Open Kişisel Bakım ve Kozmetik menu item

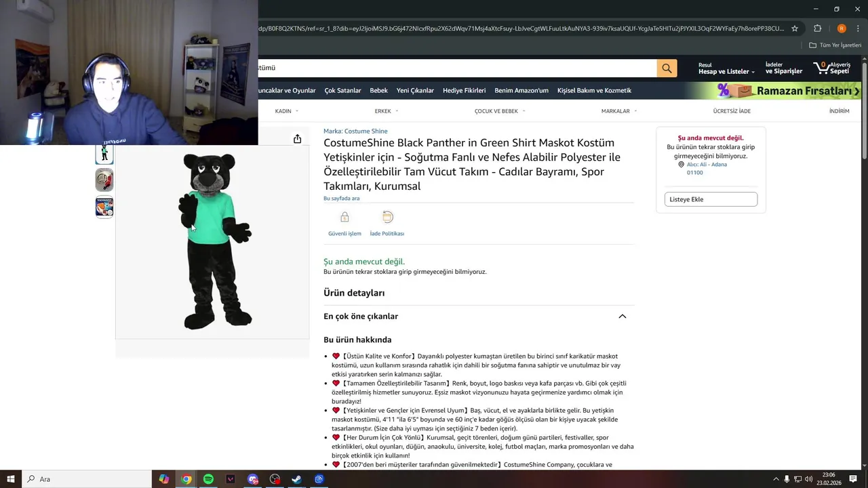594,91
